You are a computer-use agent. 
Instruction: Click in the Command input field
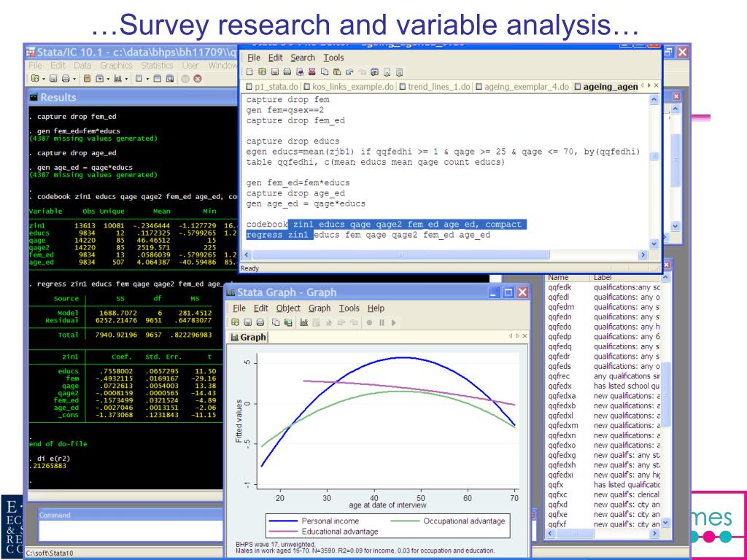click(131, 531)
